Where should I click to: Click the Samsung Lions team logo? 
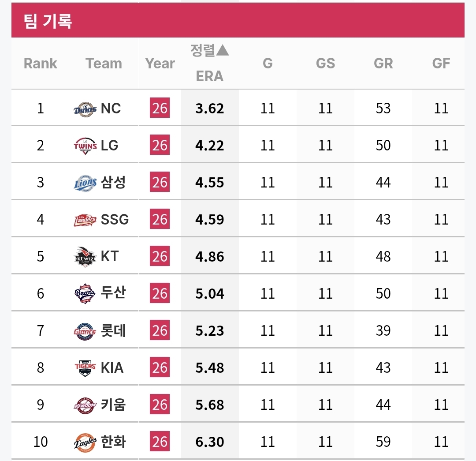coord(85,183)
